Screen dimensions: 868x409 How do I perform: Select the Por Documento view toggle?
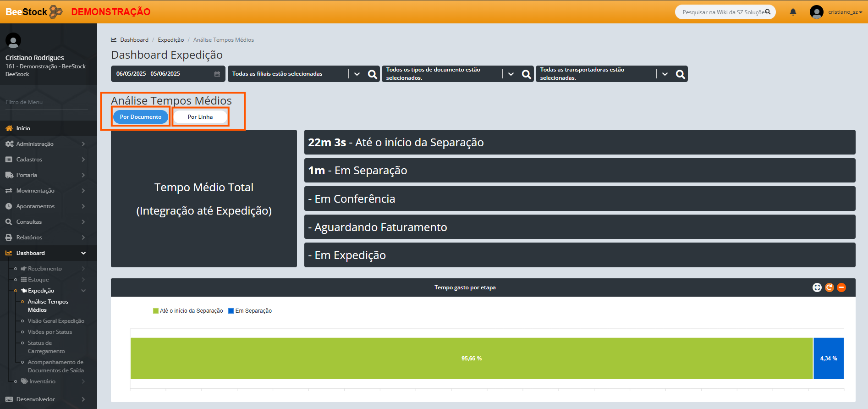[141, 117]
